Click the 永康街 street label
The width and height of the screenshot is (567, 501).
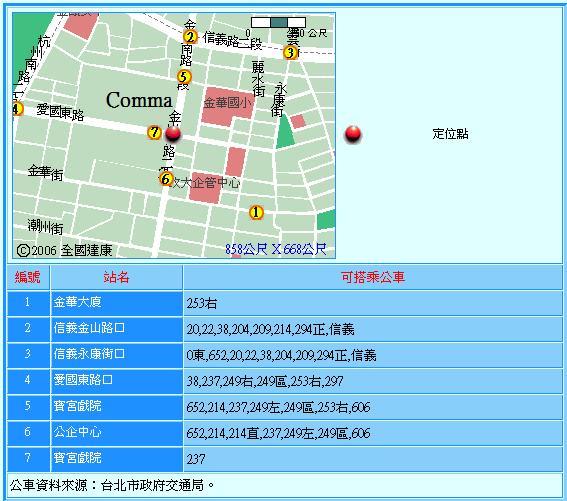279,100
